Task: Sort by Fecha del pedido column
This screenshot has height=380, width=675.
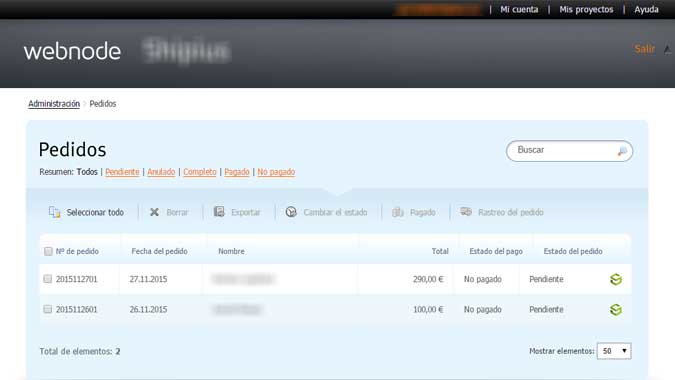Action: (159, 251)
